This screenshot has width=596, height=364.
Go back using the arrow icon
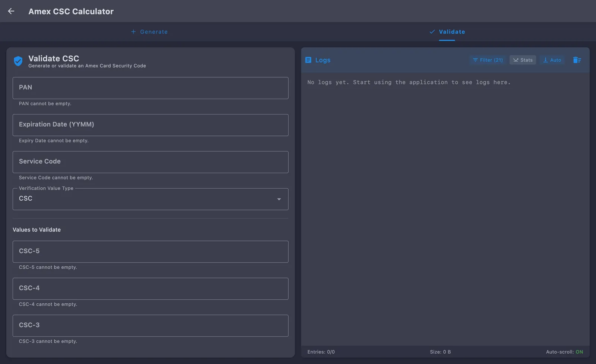(x=11, y=11)
